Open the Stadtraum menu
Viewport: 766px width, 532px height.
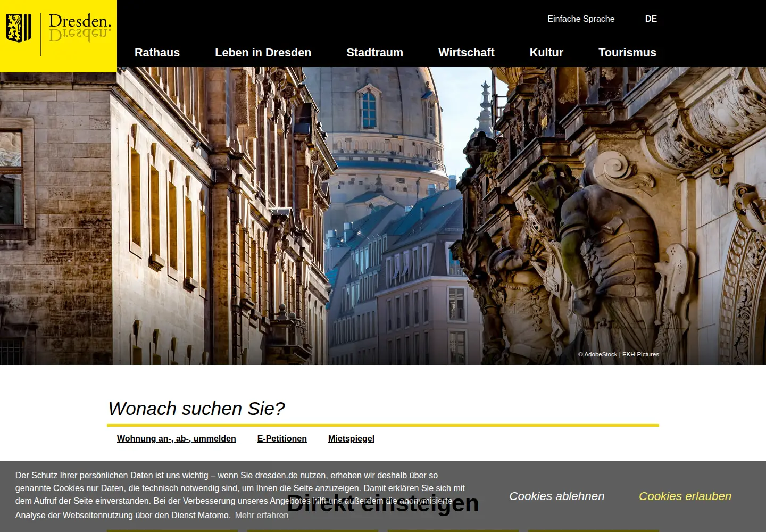click(x=374, y=53)
